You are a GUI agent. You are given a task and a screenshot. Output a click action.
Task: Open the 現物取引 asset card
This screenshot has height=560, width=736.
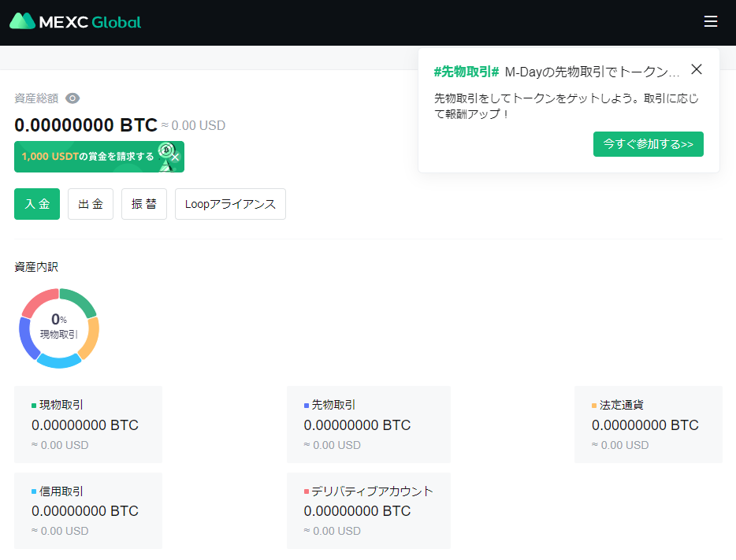pos(88,425)
